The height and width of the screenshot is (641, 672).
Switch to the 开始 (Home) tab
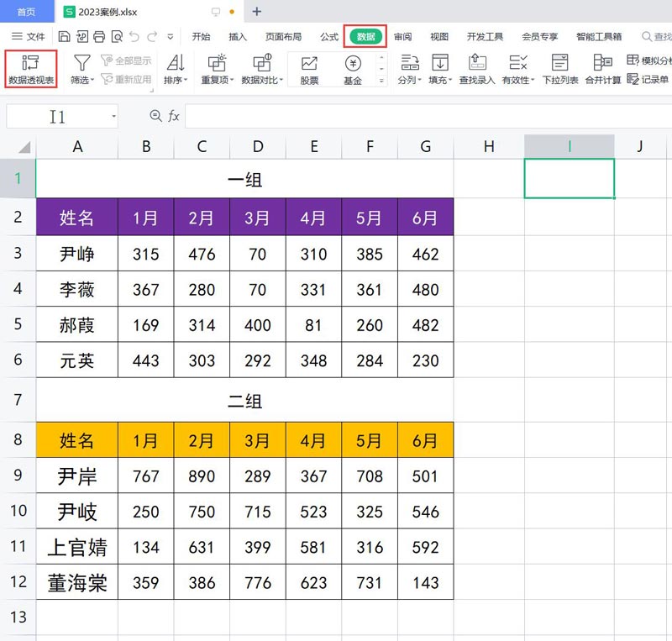pos(201,36)
